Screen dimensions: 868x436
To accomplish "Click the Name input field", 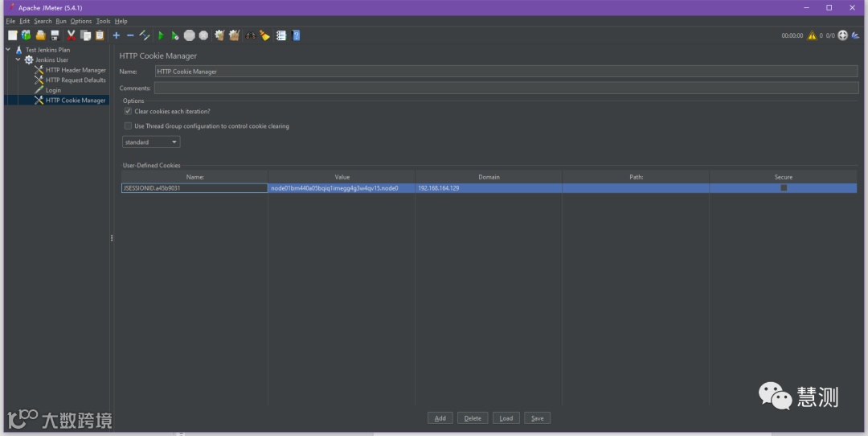I will 506,72.
